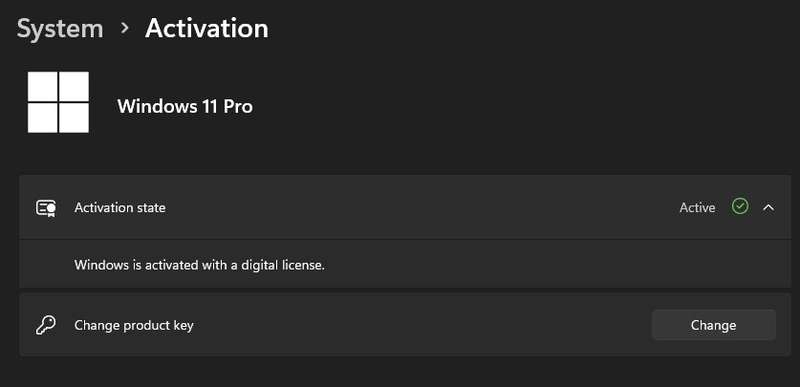Viewport: 800px width, 387px height.
Task: Open the Change product key dialog
Action: [x=713, y=325]
